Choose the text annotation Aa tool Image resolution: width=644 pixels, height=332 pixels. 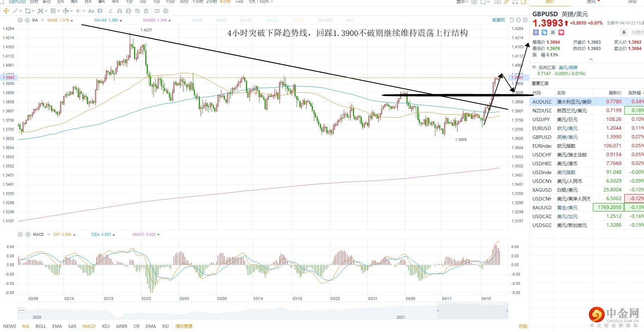[x=91, y=11]
